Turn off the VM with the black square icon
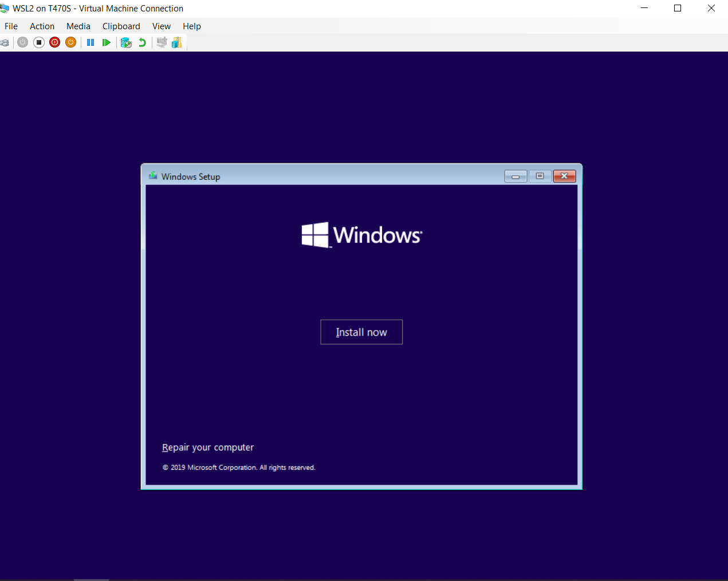 [x=39, y=42]
